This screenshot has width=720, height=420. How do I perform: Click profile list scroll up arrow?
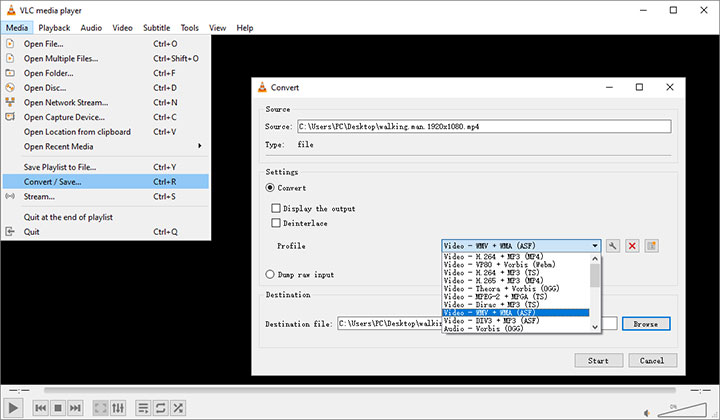coord(595,258)
